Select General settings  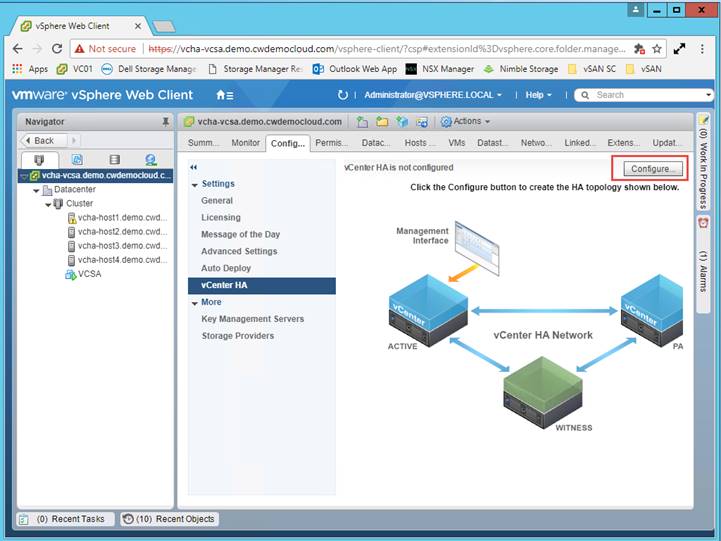point(217,201)
